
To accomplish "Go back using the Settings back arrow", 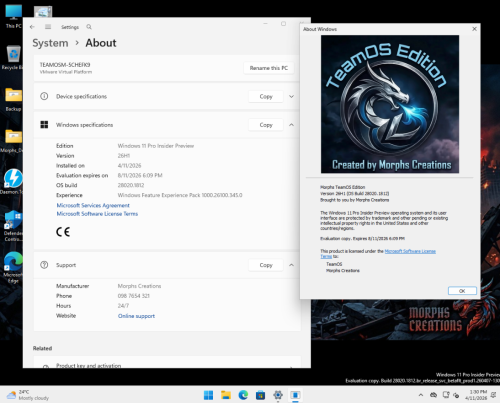I will [x=32, y=27].
